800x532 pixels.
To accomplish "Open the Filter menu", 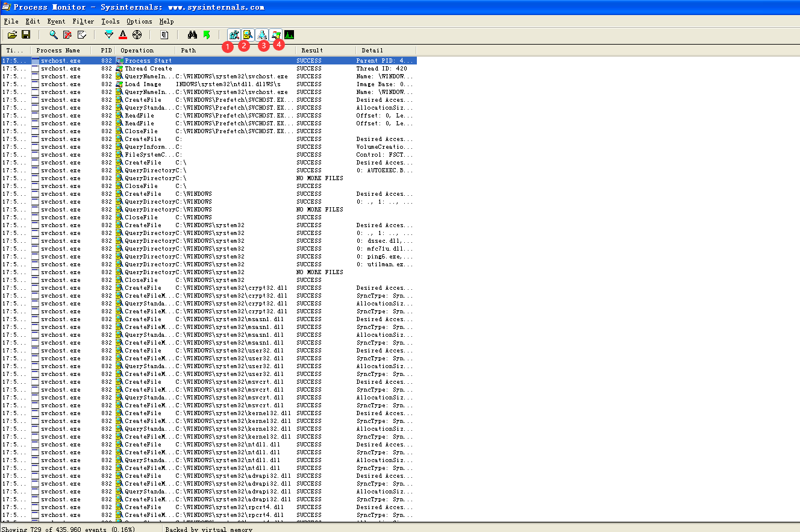I will tap(83, 21).
